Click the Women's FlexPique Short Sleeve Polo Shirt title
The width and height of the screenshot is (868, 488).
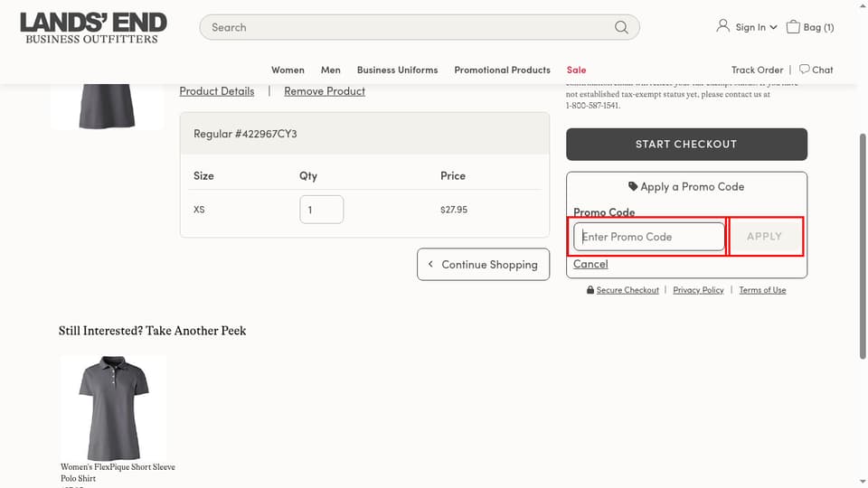point(118,473)
